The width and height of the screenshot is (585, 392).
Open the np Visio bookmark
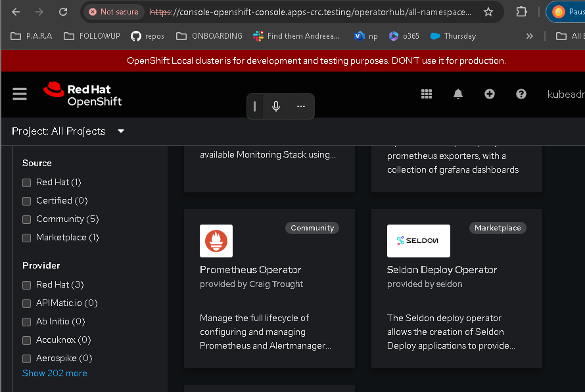point(365,36)
